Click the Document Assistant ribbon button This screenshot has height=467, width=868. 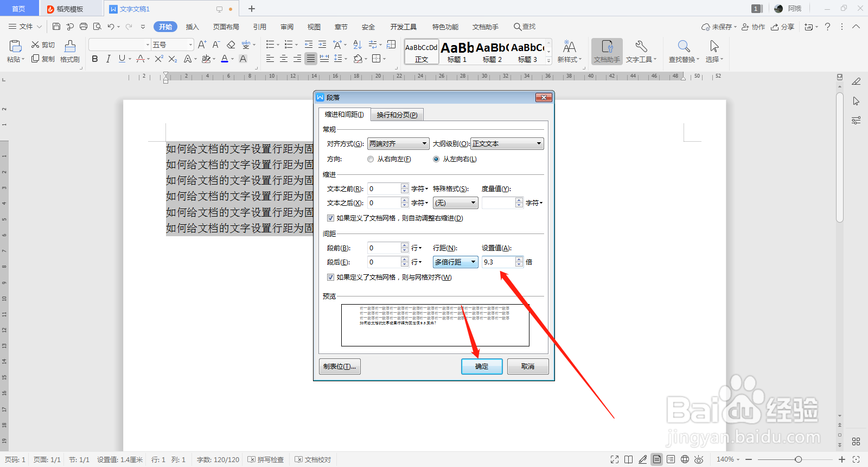click(x=607, y=52)
